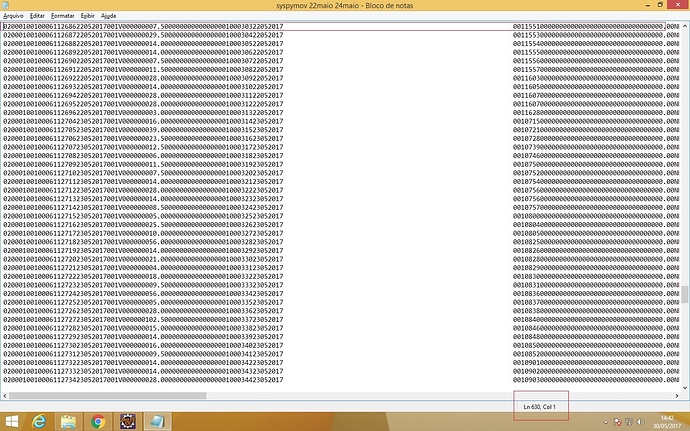
Task: Select the active Notepad taskbar button
Action: point(157,422)
